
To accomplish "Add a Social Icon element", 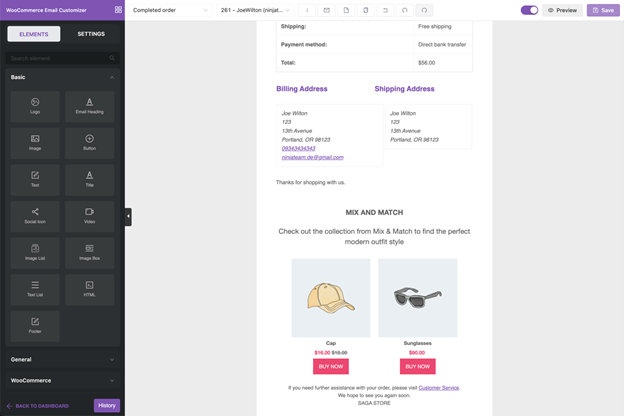I will [x=35, y=216].
